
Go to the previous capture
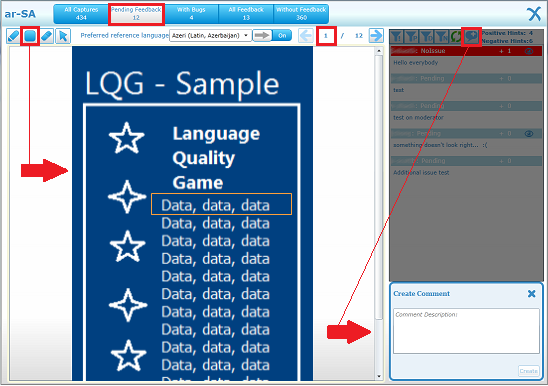306,36
